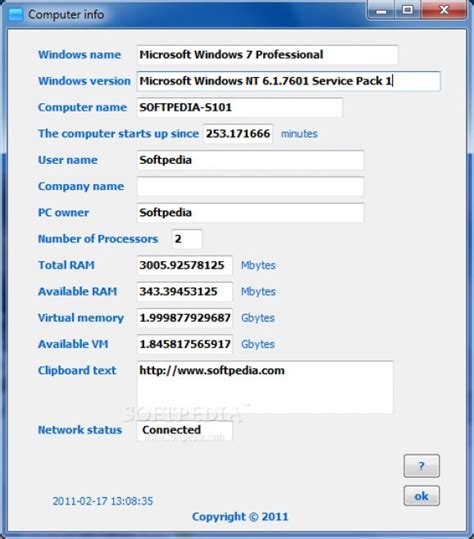Click the Mbytes unit beside Total RAM
The height and width of the screenshot is (539, 474).
(x=258, y=265)
